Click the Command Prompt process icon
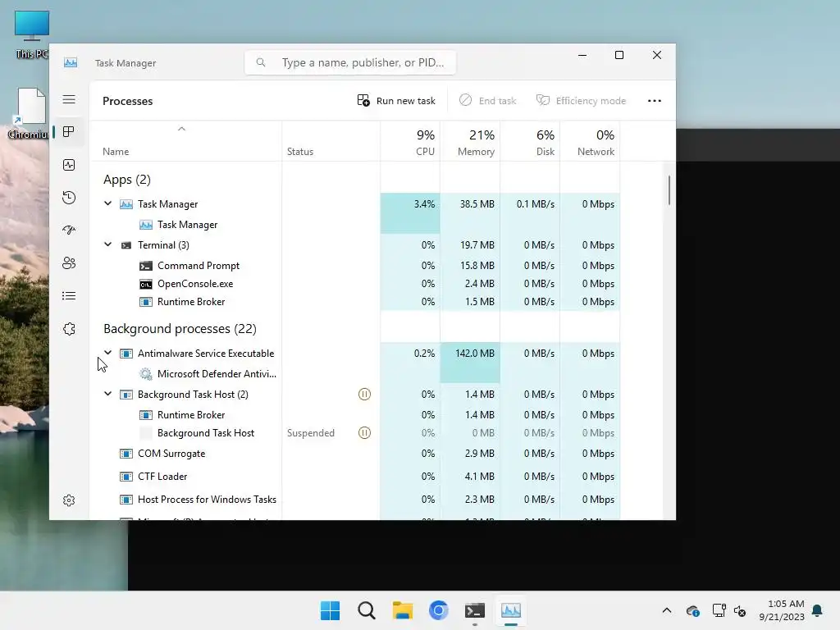 click(x=146, y=266)
